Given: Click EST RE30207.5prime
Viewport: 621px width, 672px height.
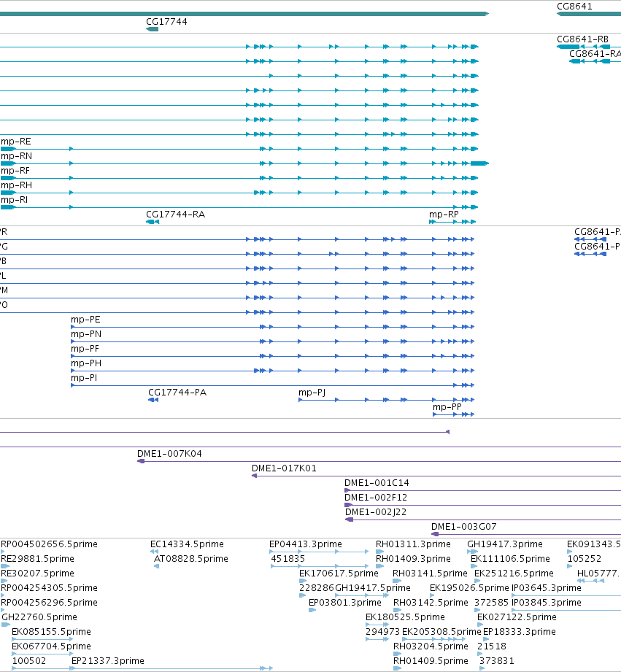Looking at the screenshot, I should [38, 573].
